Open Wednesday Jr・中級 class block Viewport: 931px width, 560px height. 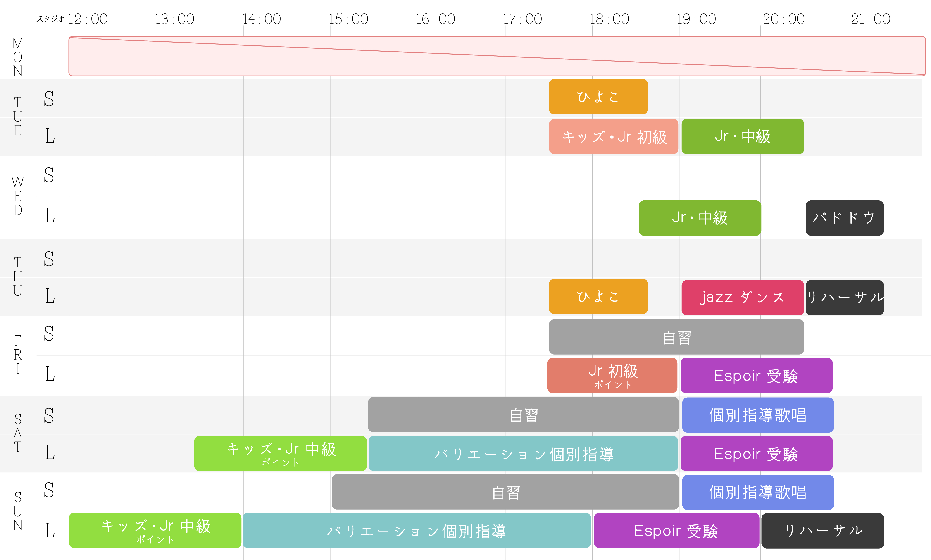tap(700, 218)
